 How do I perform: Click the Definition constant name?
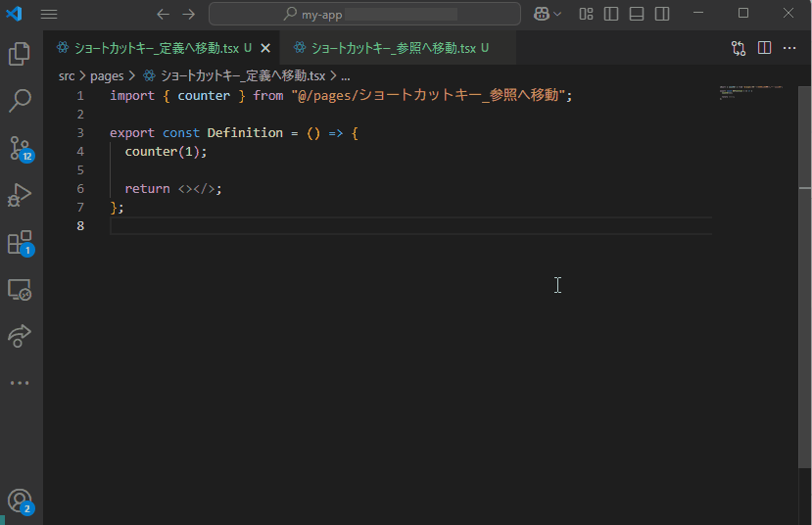point(245,132)
